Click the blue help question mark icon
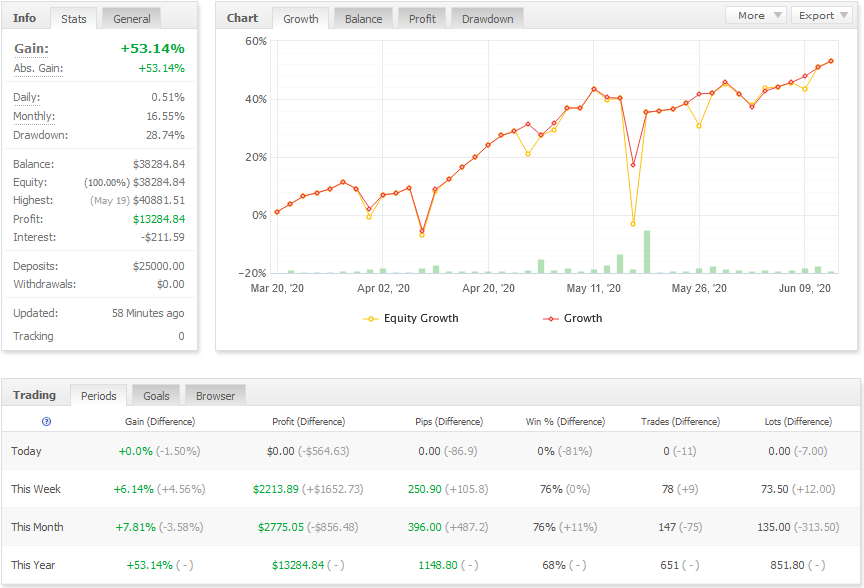 tap(46, 422)
